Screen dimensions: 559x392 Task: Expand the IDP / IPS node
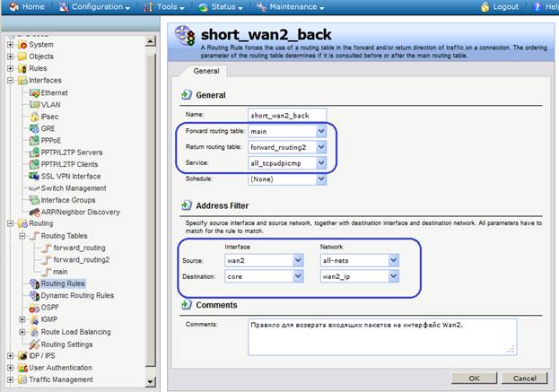(x=11, y=356)
